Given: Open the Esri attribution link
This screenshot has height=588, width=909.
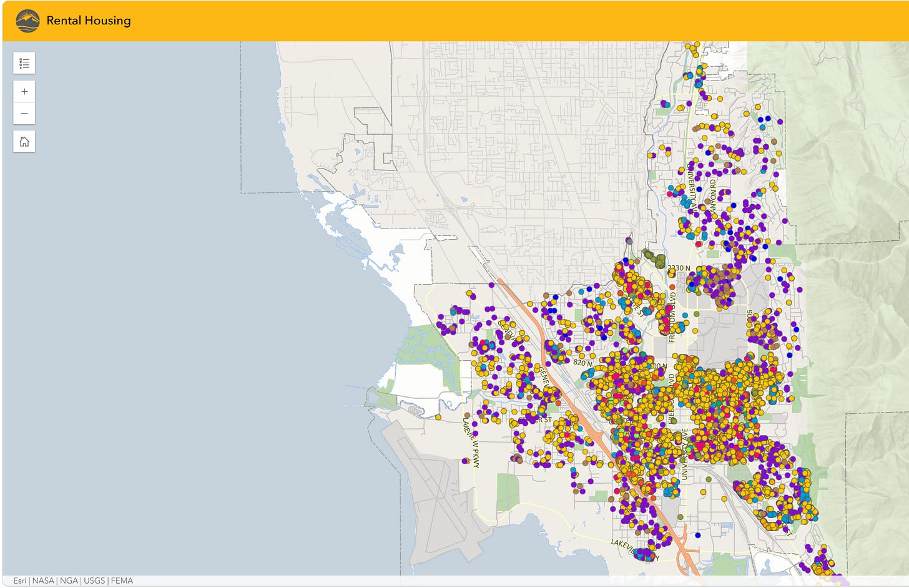Looking at the screenshot, I should (x=20, y=581).
